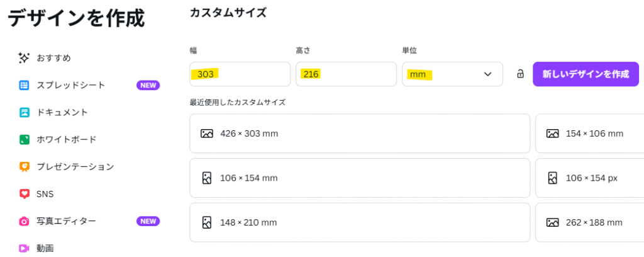The image size is (644, 257).
Task: Select the 154 × 106 mm preset
Action: [x=590, y=134]
